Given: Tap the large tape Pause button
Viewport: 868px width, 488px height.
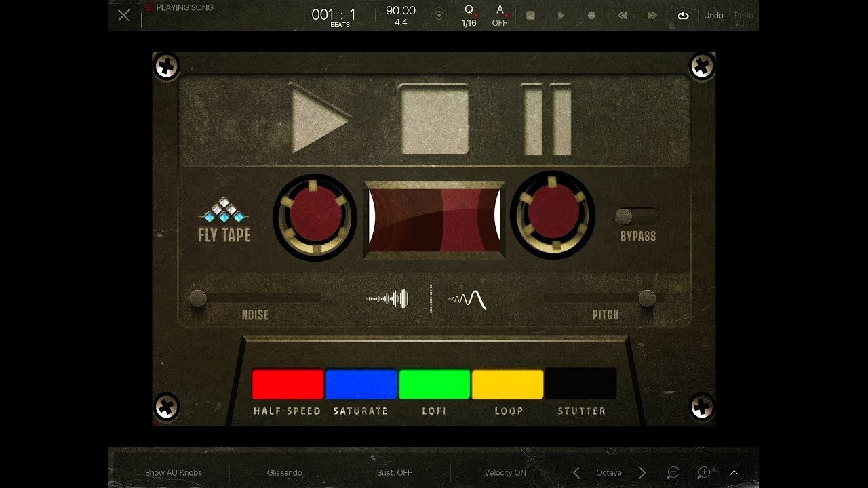Looking at the screenshot, I should coord(547,120).
